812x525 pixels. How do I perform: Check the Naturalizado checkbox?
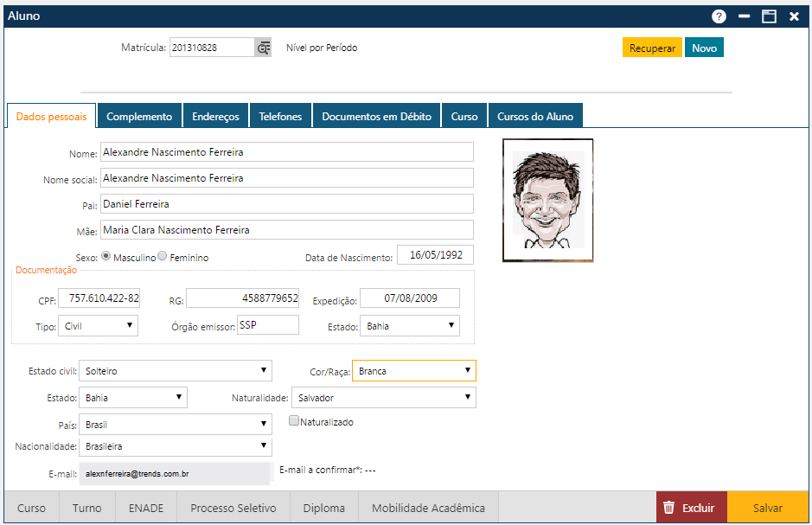tap(294, 421)
